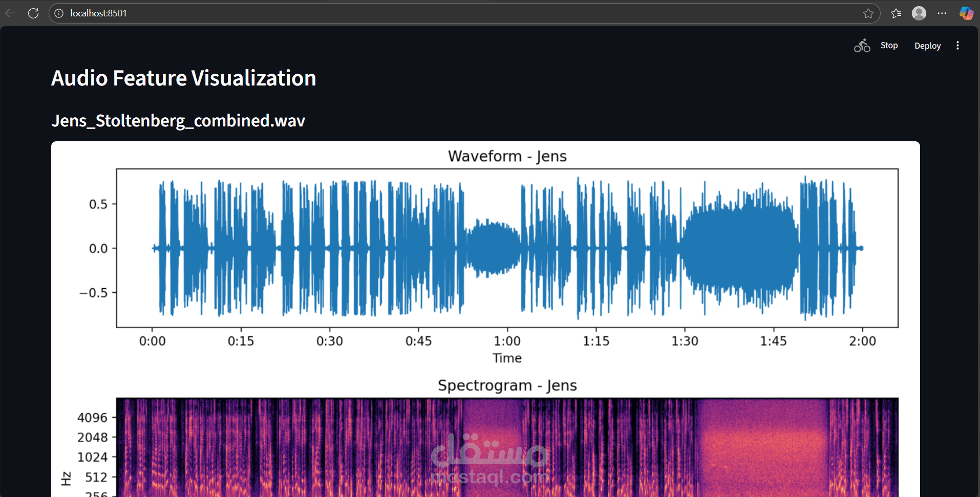Open the browser profile avatar
Viewport: 980px width, 497px height.
tap(919, 13)
